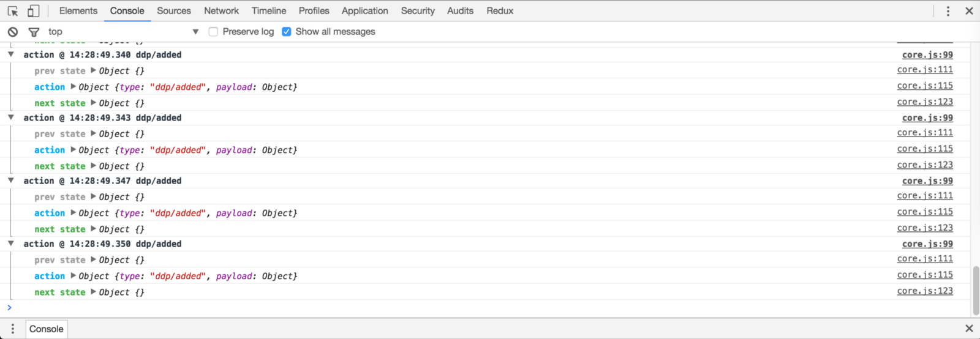This screenshot has width=980, height=339.
Task: Open the DevTools three-dot customize menu
Action: 948,11
